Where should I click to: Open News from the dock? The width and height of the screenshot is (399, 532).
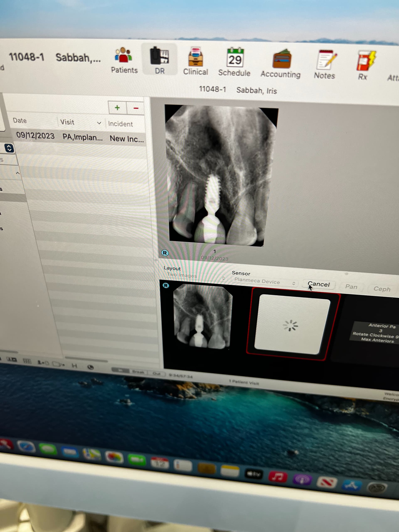point(327,483)
